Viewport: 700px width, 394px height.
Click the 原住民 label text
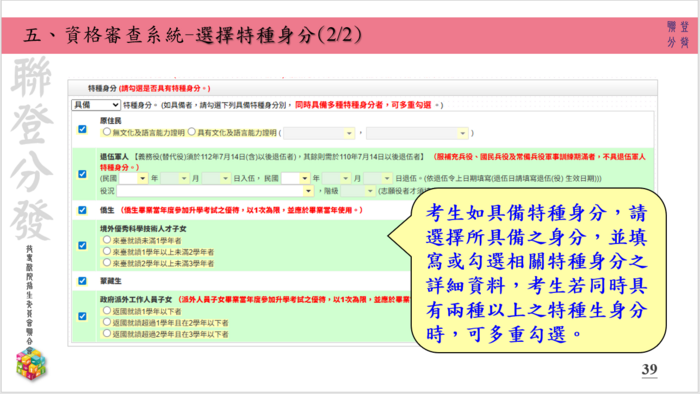110,120
